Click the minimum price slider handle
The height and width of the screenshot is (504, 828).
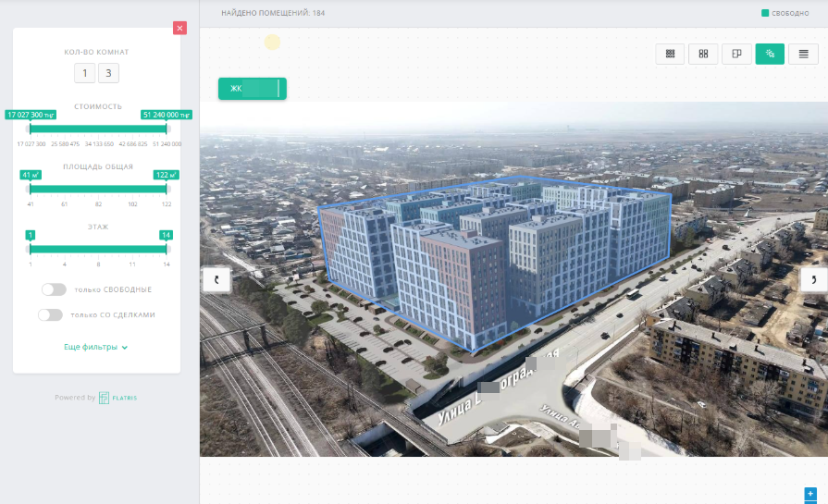pos(31,129)
